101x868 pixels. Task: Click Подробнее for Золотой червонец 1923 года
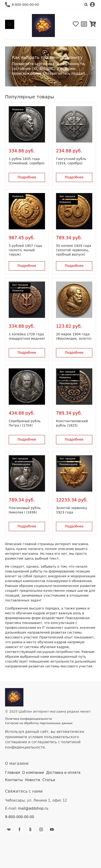[74, 526]
